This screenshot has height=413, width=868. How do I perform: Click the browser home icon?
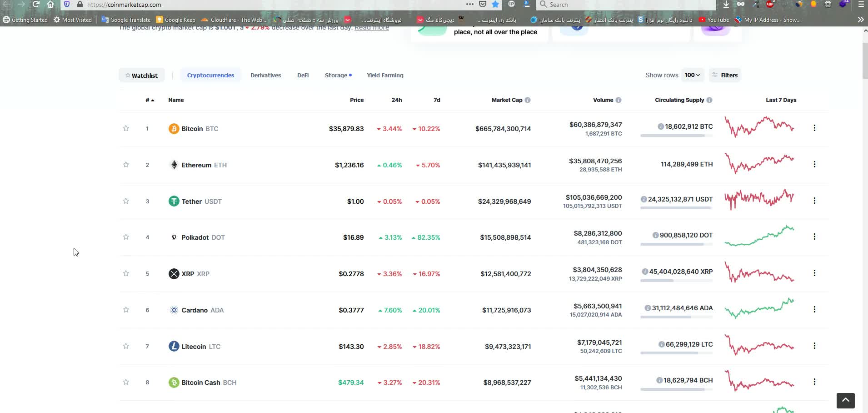(x=50, y=5)
